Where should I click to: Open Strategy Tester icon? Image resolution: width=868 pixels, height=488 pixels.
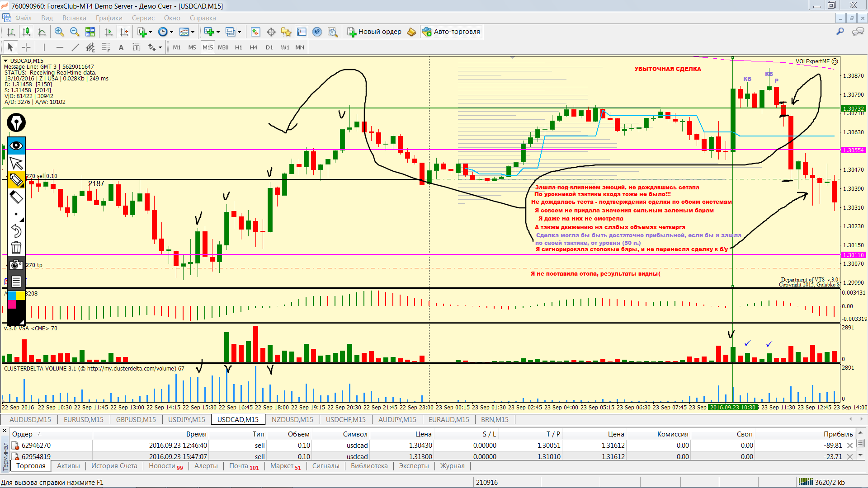333,32
